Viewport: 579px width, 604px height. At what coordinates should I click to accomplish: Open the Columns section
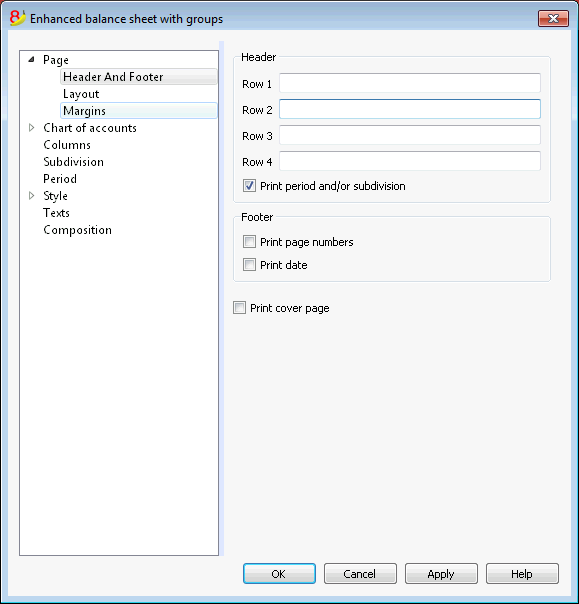(67, 145)
